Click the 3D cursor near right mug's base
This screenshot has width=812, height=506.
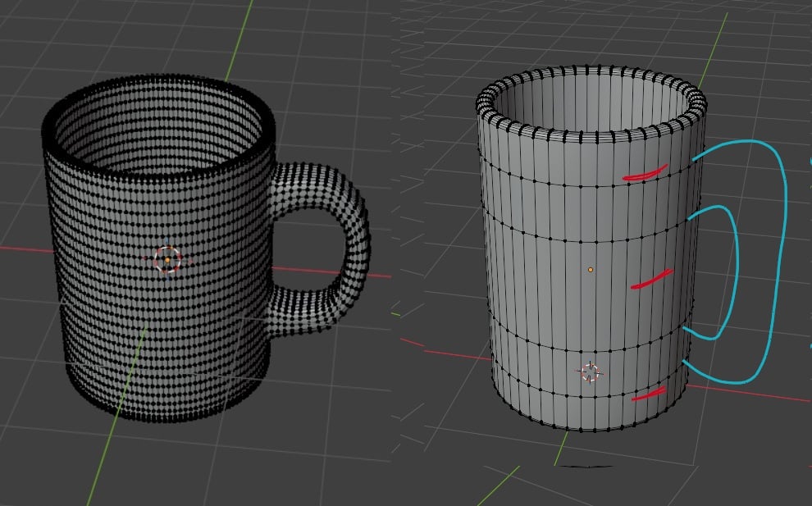[x=591, y=372]
